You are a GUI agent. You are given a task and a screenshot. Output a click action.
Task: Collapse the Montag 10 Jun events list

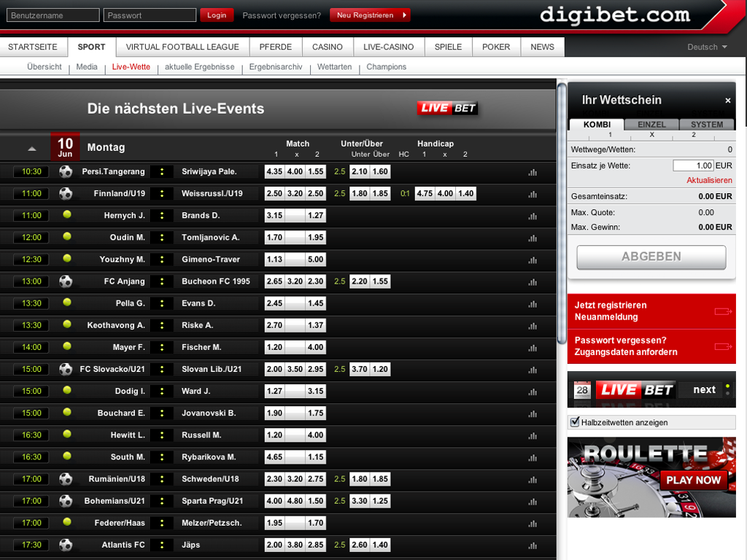pyautogui.click(x=32, y=149)
